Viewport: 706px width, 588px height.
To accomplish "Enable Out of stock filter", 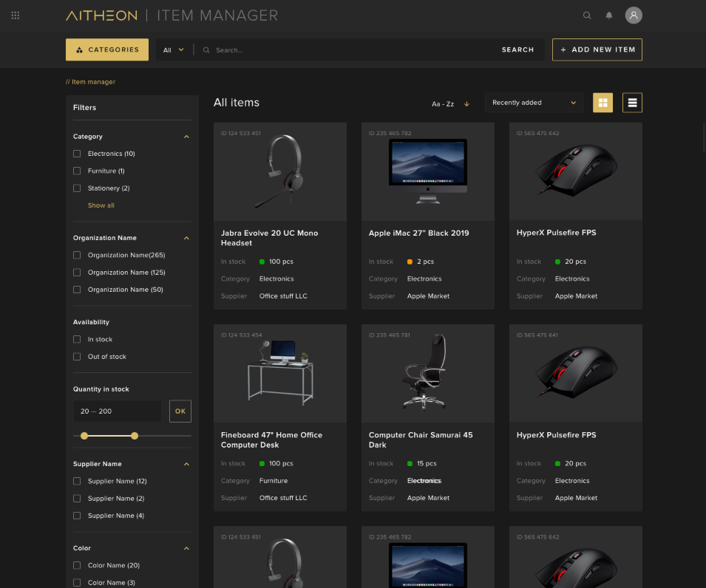I will pos(77,357).
